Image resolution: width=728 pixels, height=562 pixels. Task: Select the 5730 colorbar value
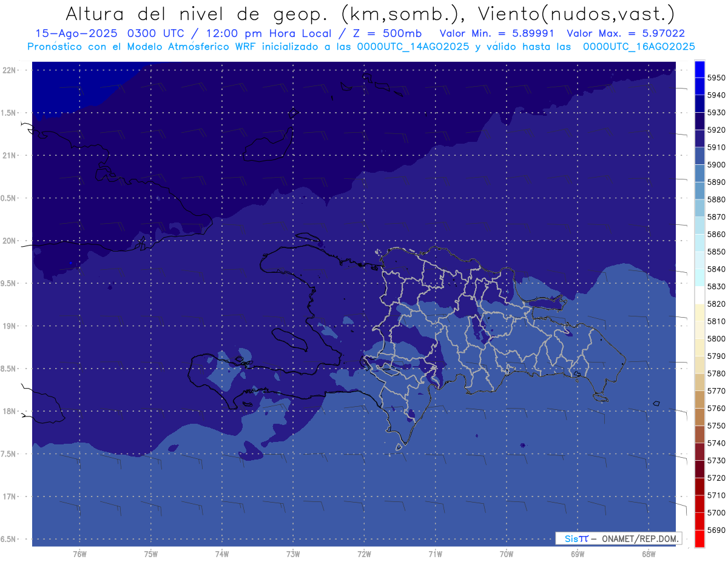point(716,461)
